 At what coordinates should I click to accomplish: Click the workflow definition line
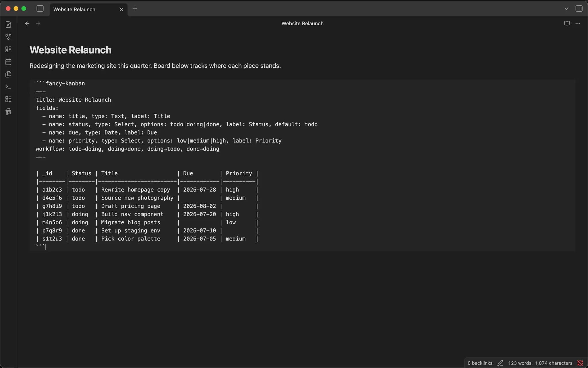tap(127, 149)
